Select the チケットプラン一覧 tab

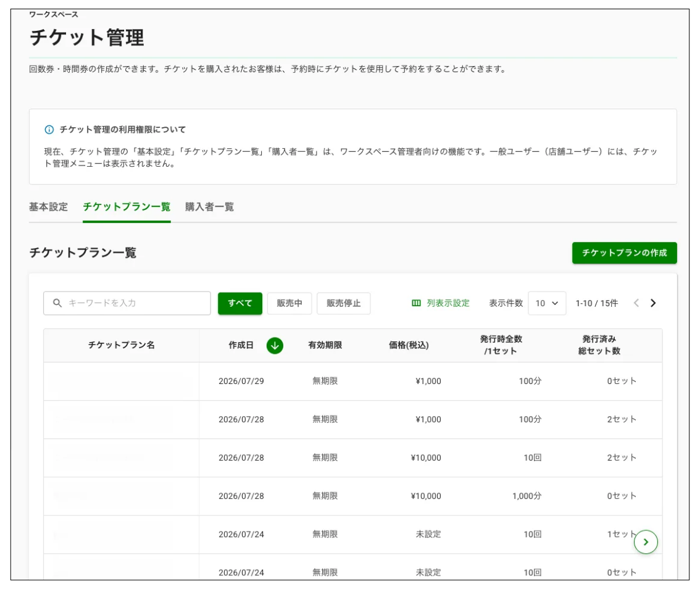(127, 207)
